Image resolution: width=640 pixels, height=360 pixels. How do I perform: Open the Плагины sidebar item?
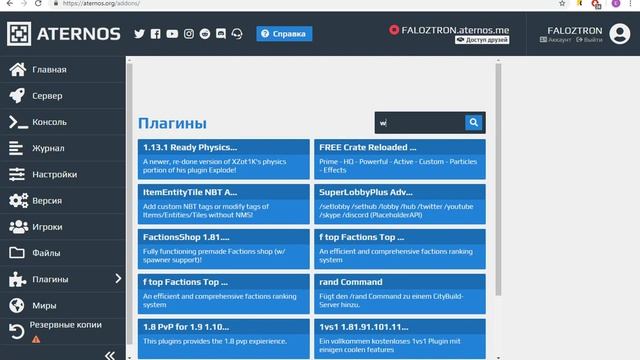(x=63, y=279)
